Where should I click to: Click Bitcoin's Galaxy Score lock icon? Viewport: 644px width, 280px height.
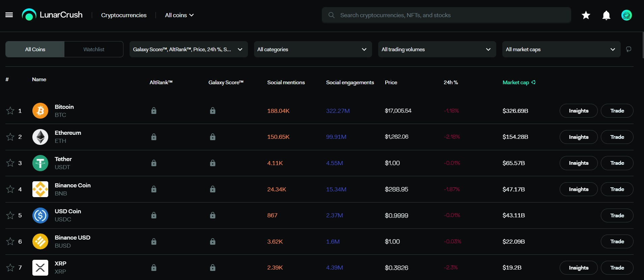pyautogui.click(x=213, y=111)
